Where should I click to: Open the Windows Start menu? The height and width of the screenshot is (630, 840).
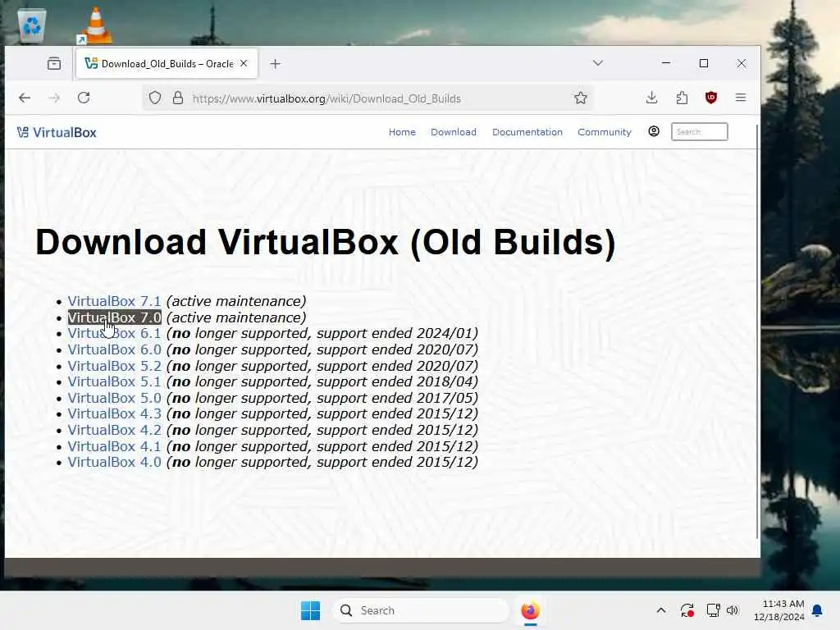pyautogui.click(x=310, y=610)
